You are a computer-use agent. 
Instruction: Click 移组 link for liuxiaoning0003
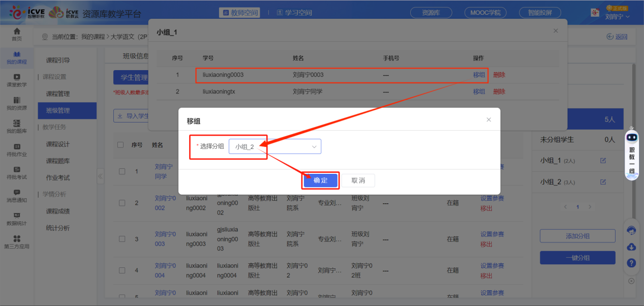click(x=479, y=75)
